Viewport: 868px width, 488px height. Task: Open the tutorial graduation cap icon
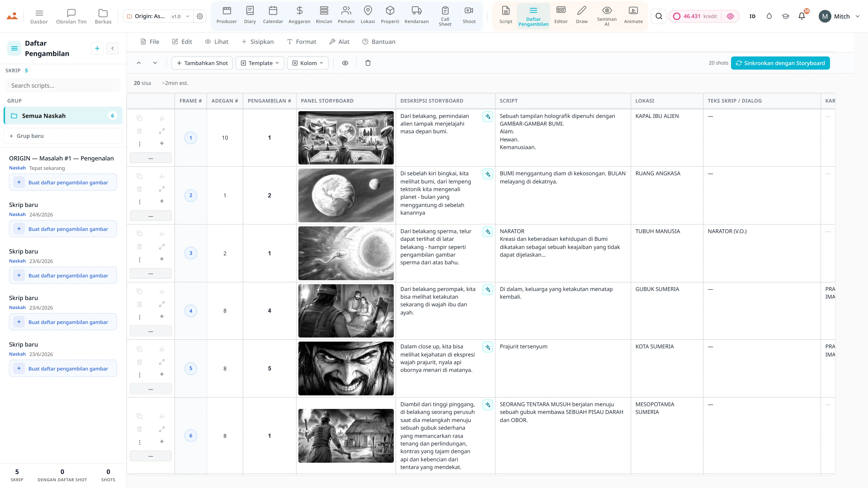785,16
